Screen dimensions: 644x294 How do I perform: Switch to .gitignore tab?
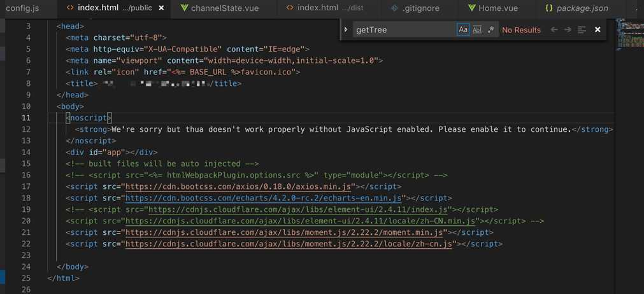pos(420,8)
